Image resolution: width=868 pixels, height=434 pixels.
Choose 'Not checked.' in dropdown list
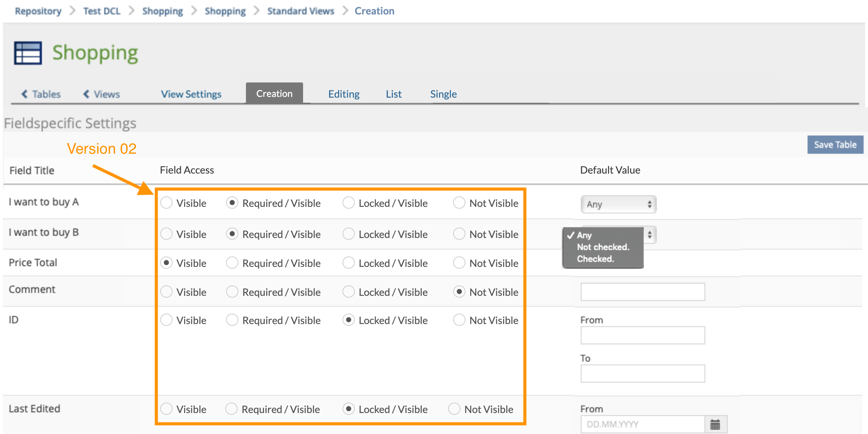tap(603, 247)
